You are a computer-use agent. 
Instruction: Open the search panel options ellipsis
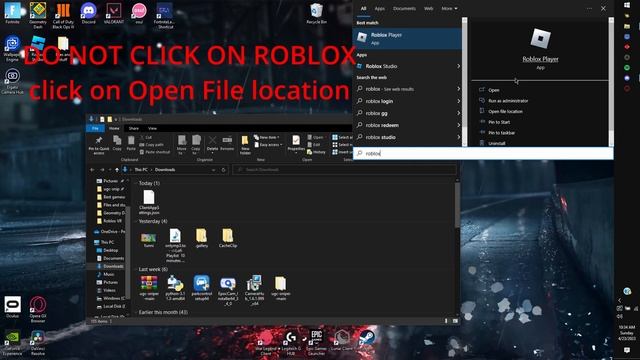(x=589, y=8)
